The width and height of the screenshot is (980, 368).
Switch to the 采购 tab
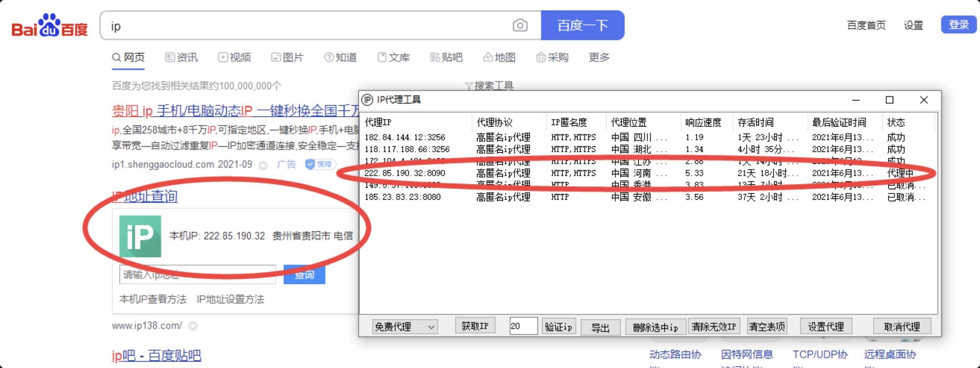(x=552, y=57)
